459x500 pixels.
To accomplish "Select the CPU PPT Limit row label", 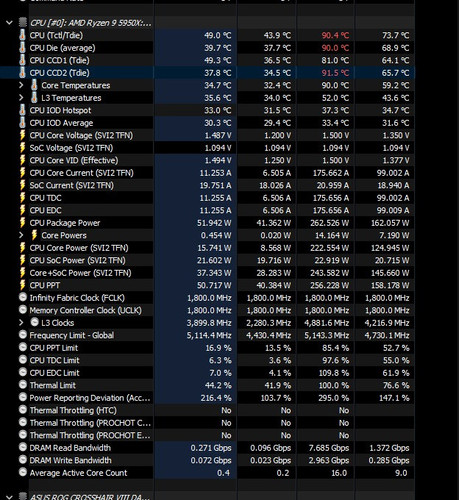I will (x=54, y=348).
